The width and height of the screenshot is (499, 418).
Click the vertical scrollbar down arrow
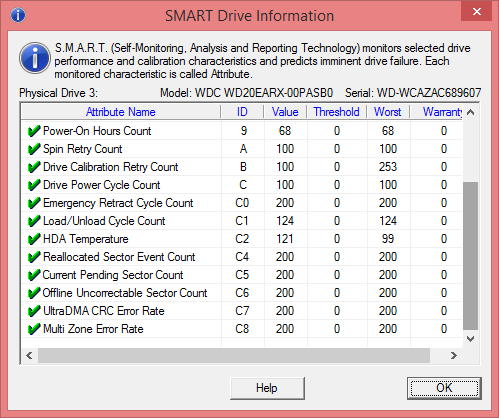click(470, 339)
